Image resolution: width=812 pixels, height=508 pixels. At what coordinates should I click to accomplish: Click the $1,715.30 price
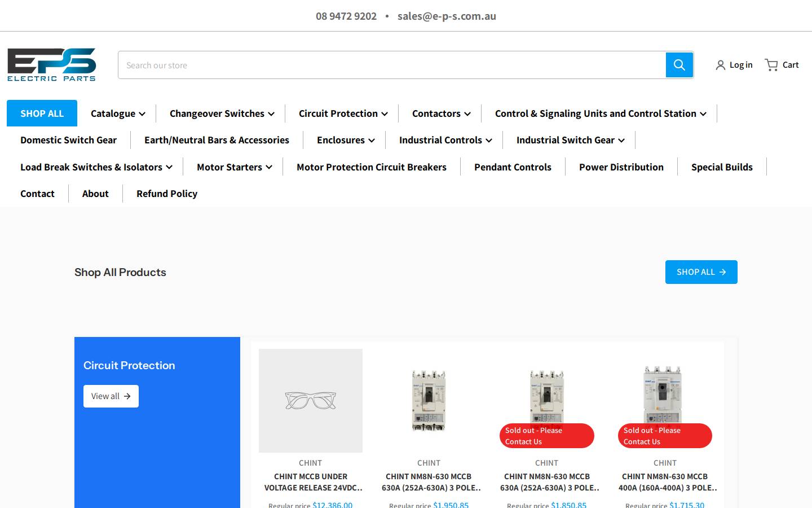point(687,505)
